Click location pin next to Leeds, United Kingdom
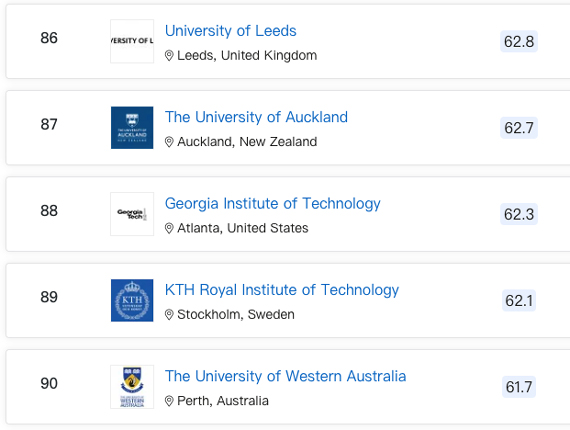Viewport: 570px width, 430px height. pyautogui.click(x=169, y=56)
